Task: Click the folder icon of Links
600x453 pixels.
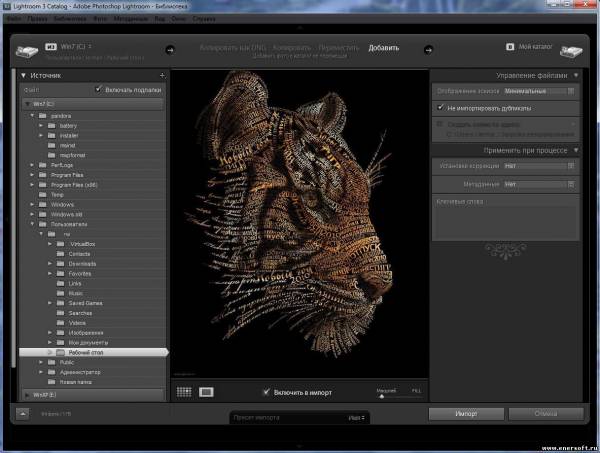Action: (x=60, y=283)
